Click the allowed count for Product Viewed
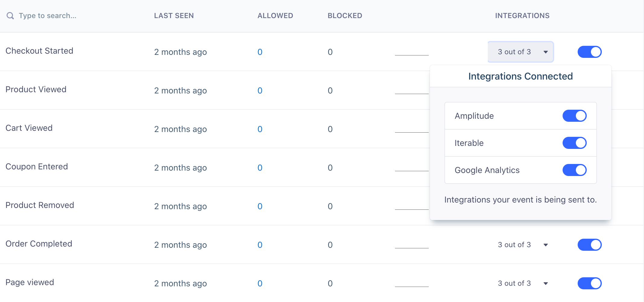Image resolution: width=644 pixels, height=302 pixels. click(260, 90)
